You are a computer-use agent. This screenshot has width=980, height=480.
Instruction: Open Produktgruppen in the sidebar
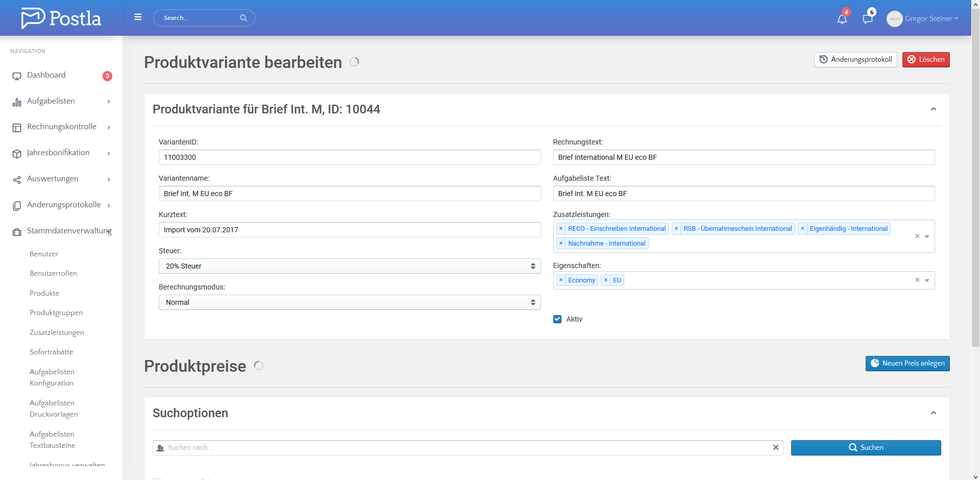(56, 313)
